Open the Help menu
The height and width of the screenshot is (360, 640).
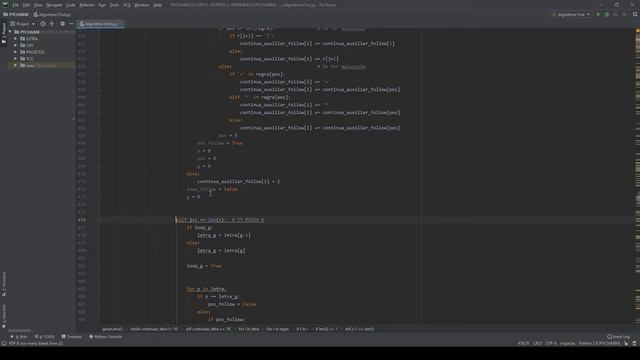coord(158,5)
